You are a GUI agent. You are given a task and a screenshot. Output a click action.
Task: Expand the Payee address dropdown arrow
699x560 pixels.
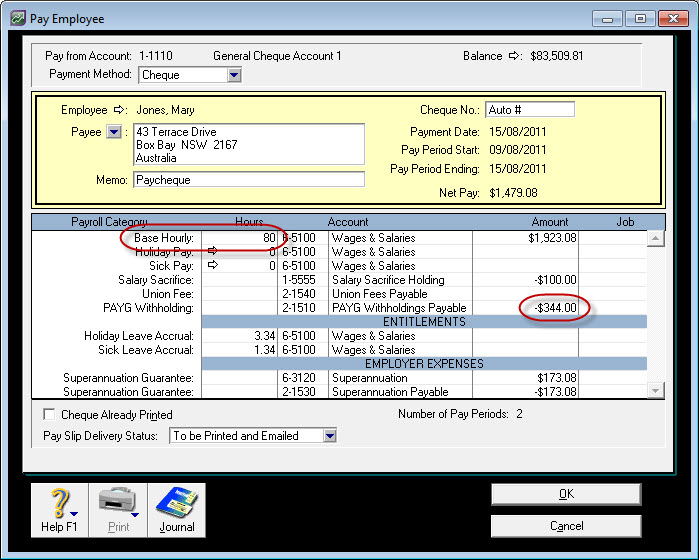point(114,132)
